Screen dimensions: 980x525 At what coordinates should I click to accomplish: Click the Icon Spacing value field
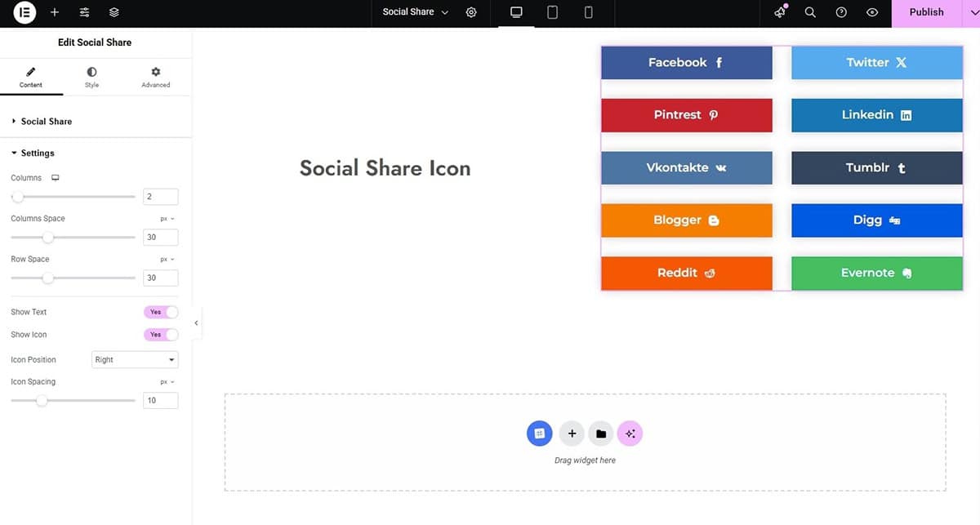(x=160, y=401)
